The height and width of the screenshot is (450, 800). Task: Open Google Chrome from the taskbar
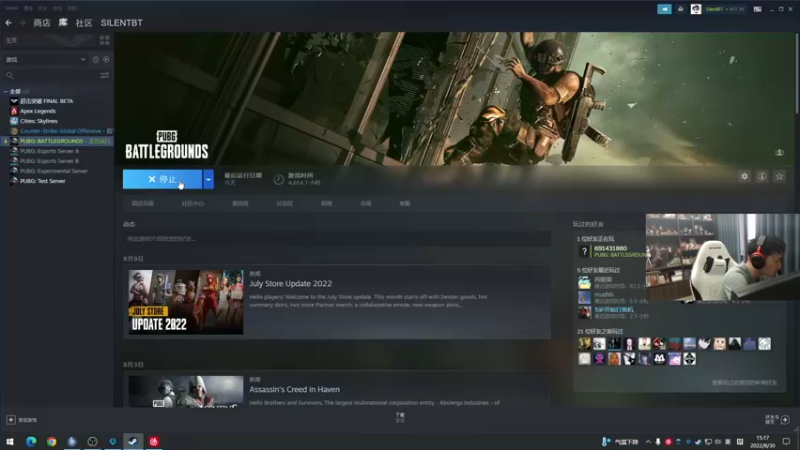(52, 441)
